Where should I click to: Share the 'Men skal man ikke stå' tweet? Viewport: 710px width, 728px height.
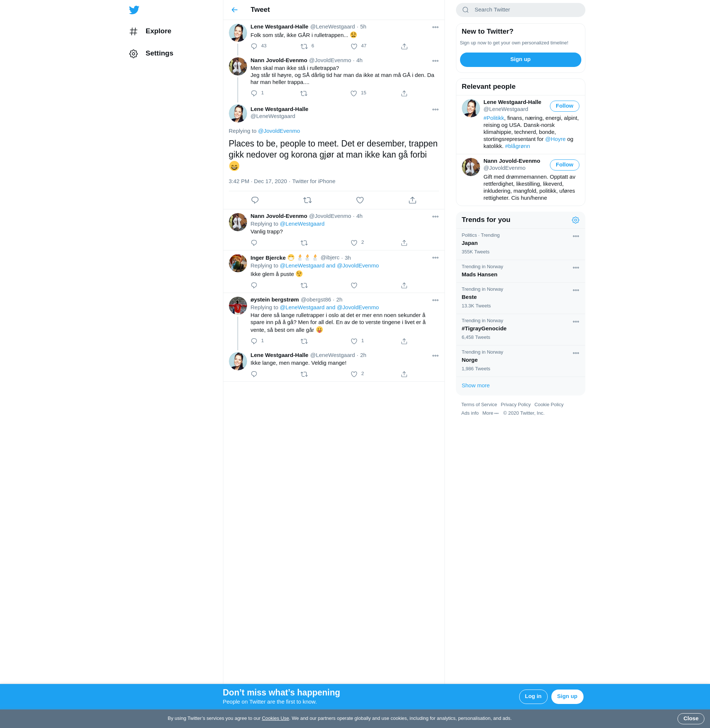pos(404,94)
